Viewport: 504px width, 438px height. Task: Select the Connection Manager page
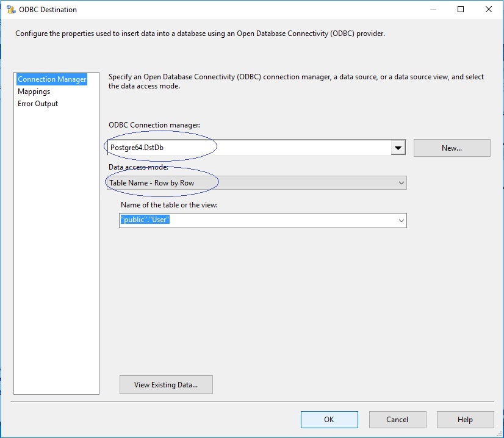coord(52,79)
